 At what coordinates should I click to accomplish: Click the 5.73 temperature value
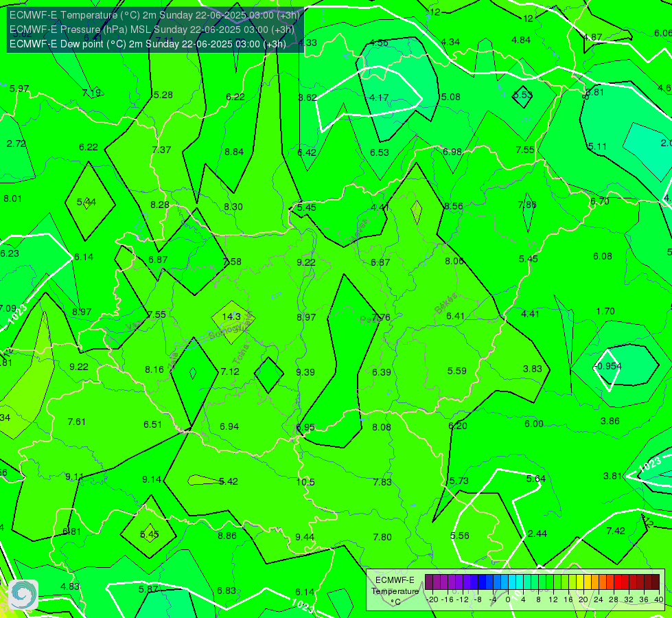pos(459,481)
